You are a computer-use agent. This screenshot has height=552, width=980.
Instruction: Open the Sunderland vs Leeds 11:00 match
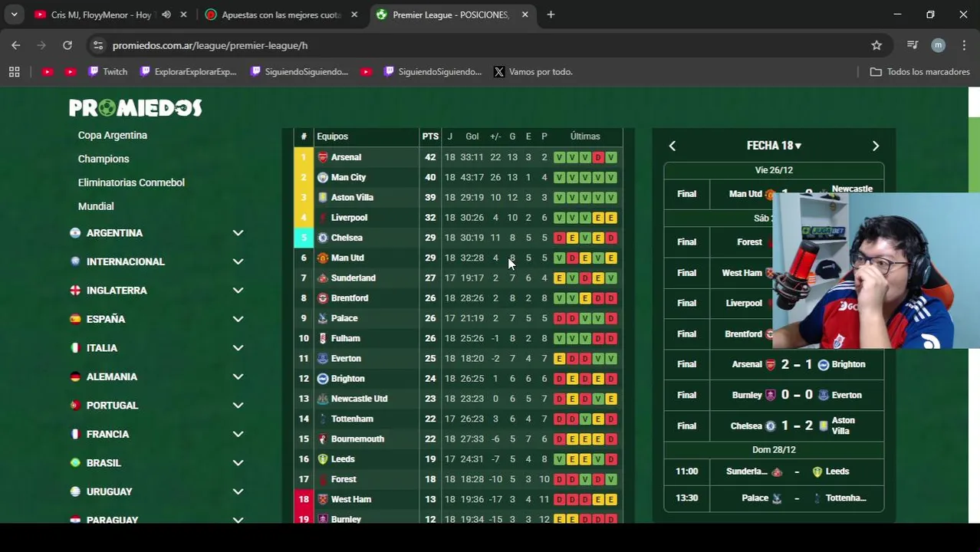[774, 472]
